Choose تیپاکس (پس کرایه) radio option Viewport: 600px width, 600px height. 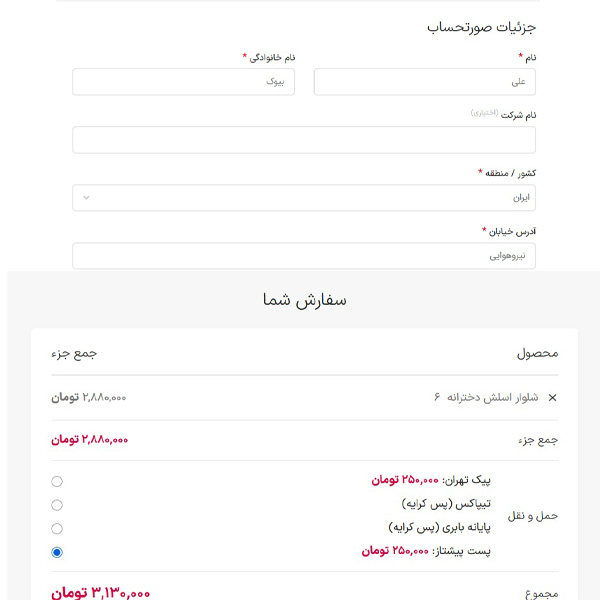coord(57,505)
